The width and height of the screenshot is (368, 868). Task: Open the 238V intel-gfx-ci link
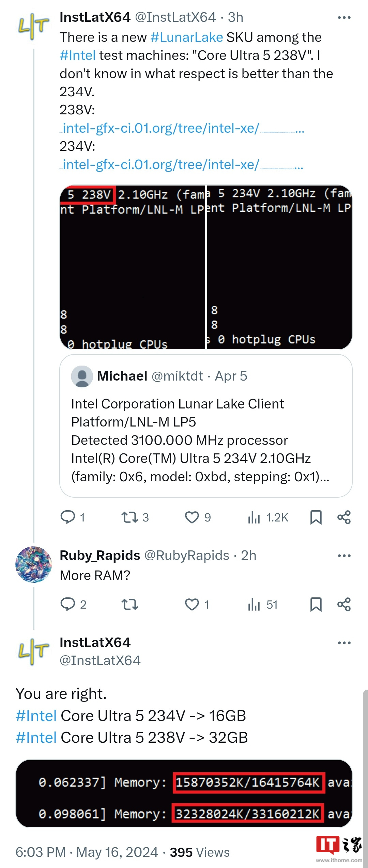tap(182, 128)
